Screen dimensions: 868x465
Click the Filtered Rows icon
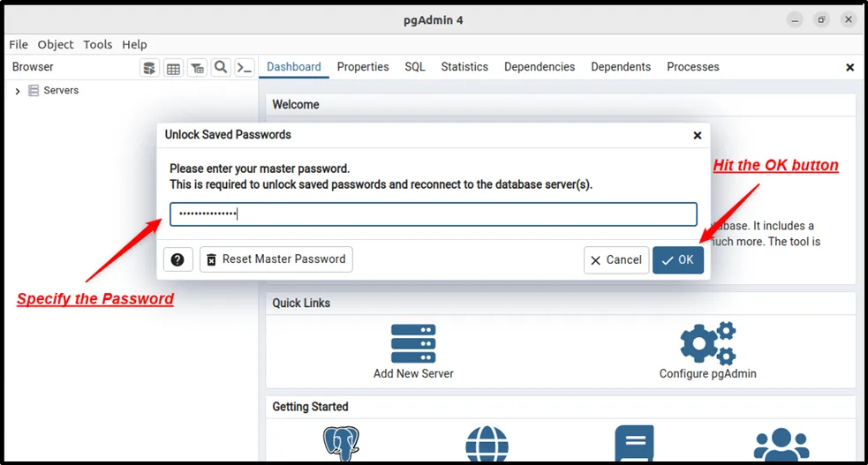(x=197, y=68)
